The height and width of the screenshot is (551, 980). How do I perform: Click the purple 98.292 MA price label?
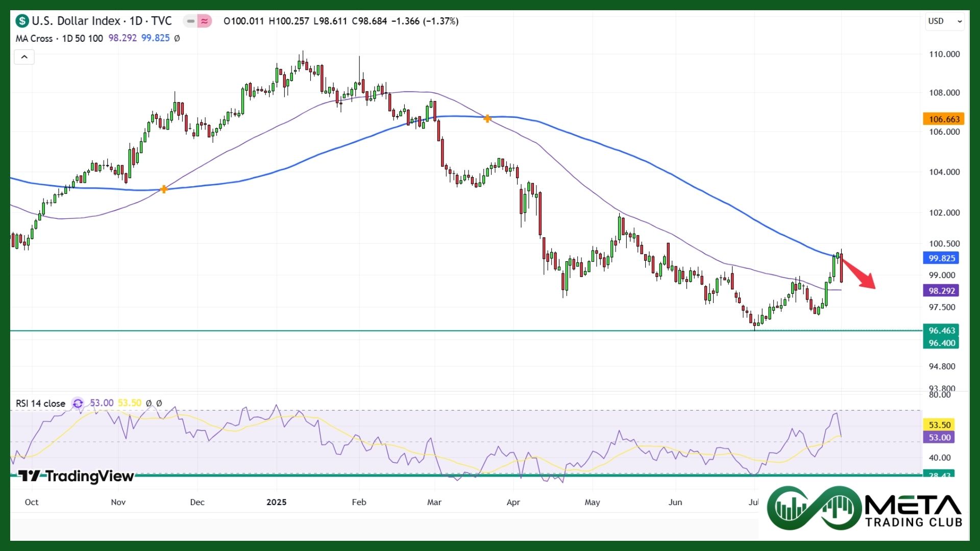pos(941,291)
